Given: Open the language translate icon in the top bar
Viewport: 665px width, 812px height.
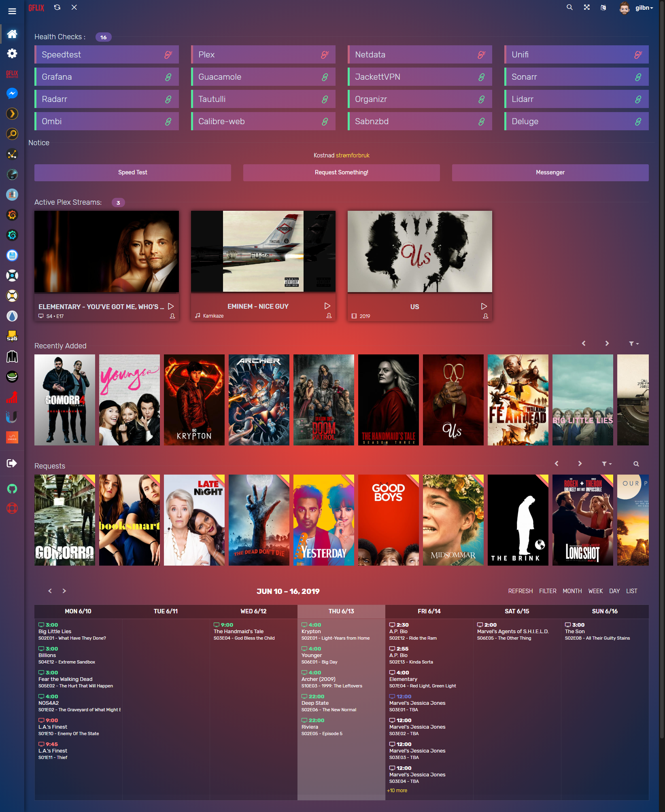Looking at the screenshot, I should (603, 7).
